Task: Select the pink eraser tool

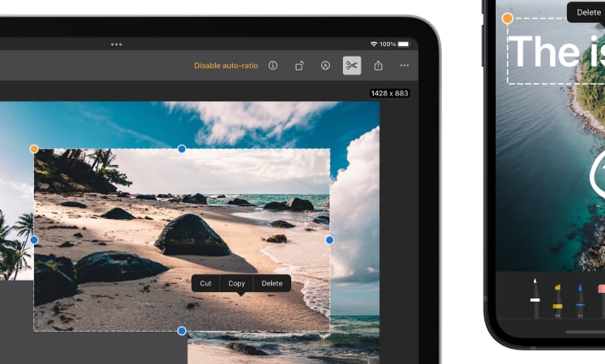Action: tap(601, 298)
